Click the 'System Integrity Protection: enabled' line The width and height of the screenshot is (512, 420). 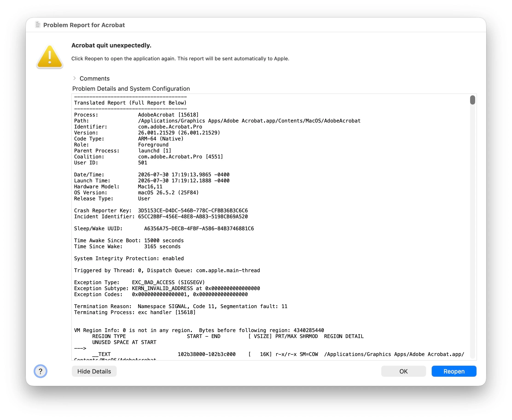pos(129,258)
